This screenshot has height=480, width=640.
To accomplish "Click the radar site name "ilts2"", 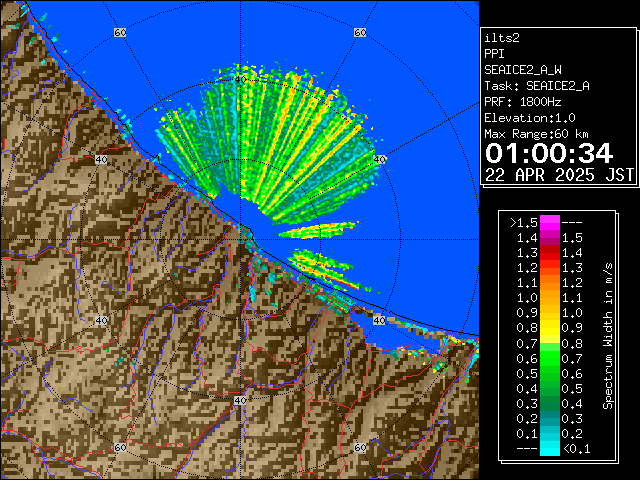I will click(x=502, y=38).
